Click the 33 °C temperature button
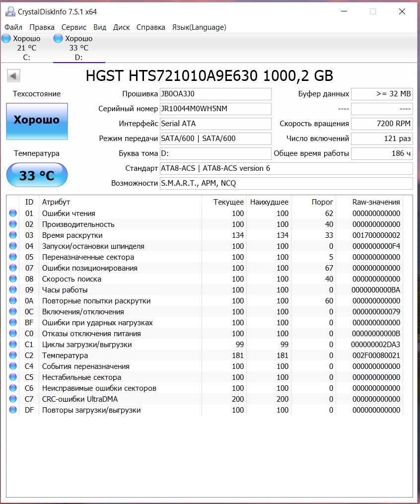This screenshot has width=420, height=504. click(x=37, y=175)
